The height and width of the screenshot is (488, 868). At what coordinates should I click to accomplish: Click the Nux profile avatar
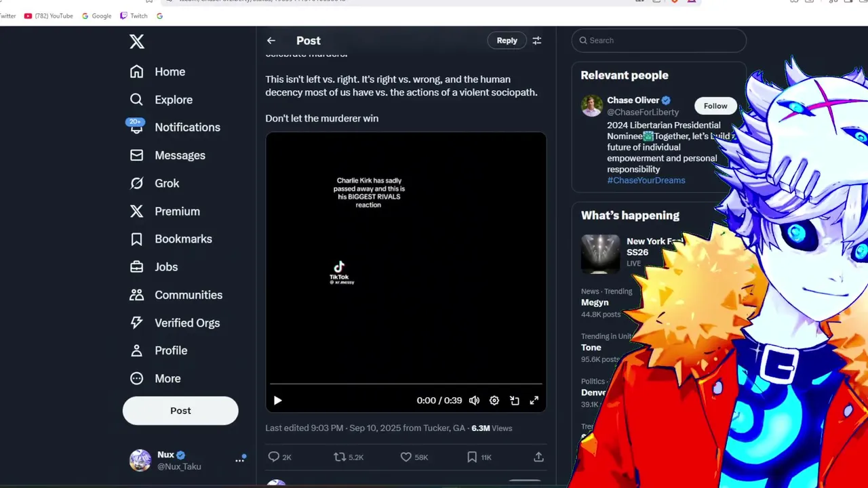[x=140, y=460]
